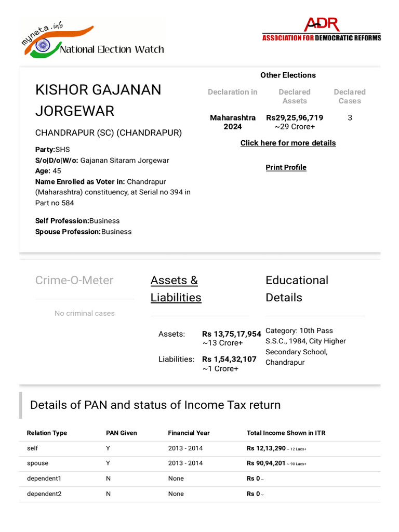The height and width of the screenshot is (532, 399).
Task: Click the Total Income Shown in ITR header
Action: 286,433
